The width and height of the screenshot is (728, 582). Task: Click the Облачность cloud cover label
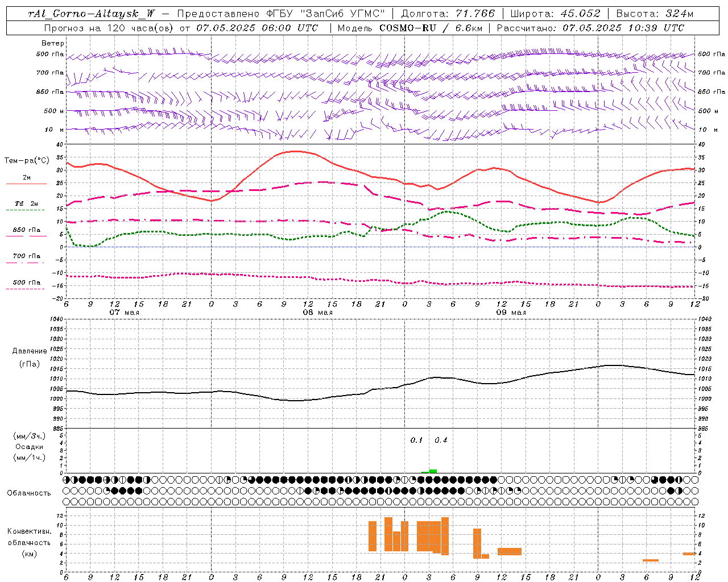pos(29,493)
